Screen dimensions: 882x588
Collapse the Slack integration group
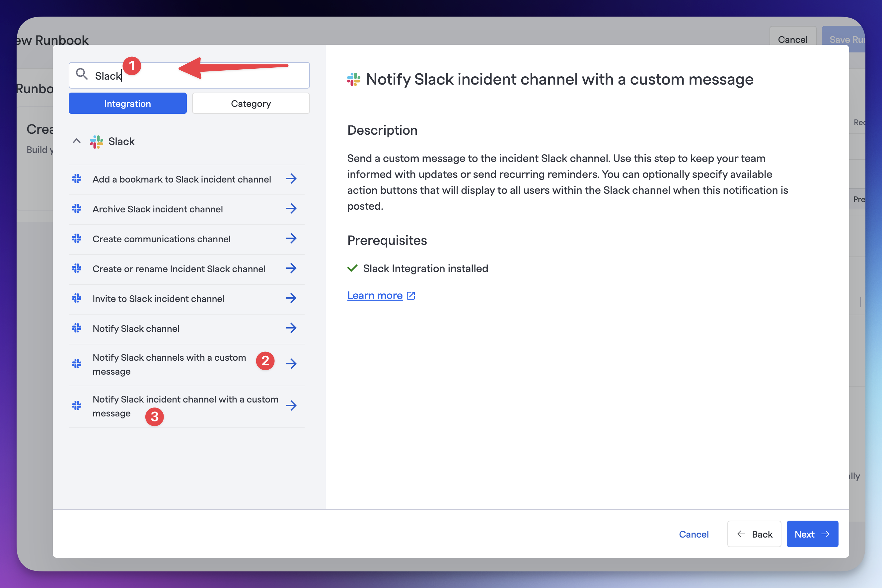(77, 141)
